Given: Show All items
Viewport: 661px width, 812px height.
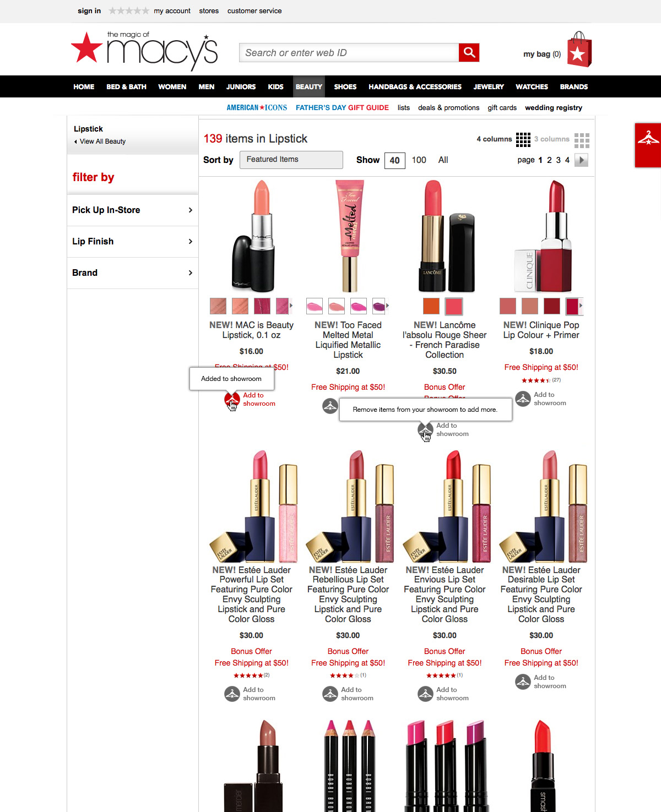Looking at the screenshot, I should (443, 160).
